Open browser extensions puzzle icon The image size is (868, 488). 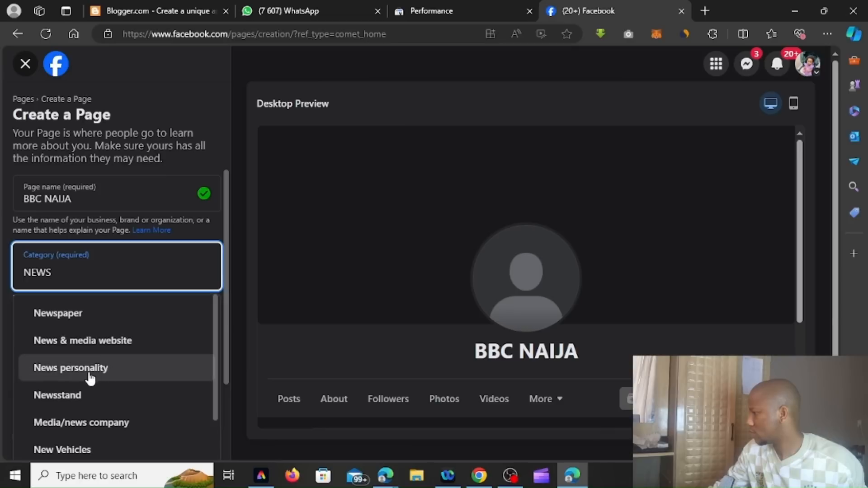click(712, 34)
